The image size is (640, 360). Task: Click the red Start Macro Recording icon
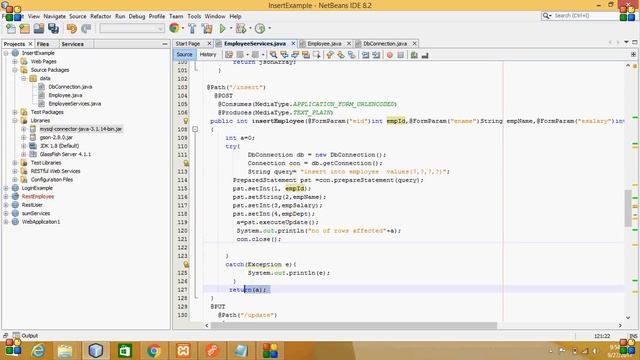pos(390,55)
